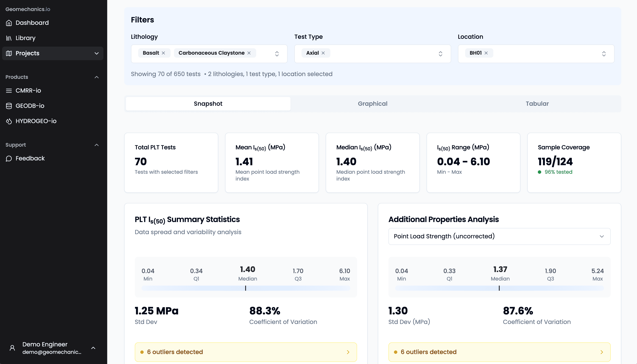Image resolution: width=637 pixels, height=364 pixels.
Task: Remove the Basalt lithology tag
Action: 163,53
